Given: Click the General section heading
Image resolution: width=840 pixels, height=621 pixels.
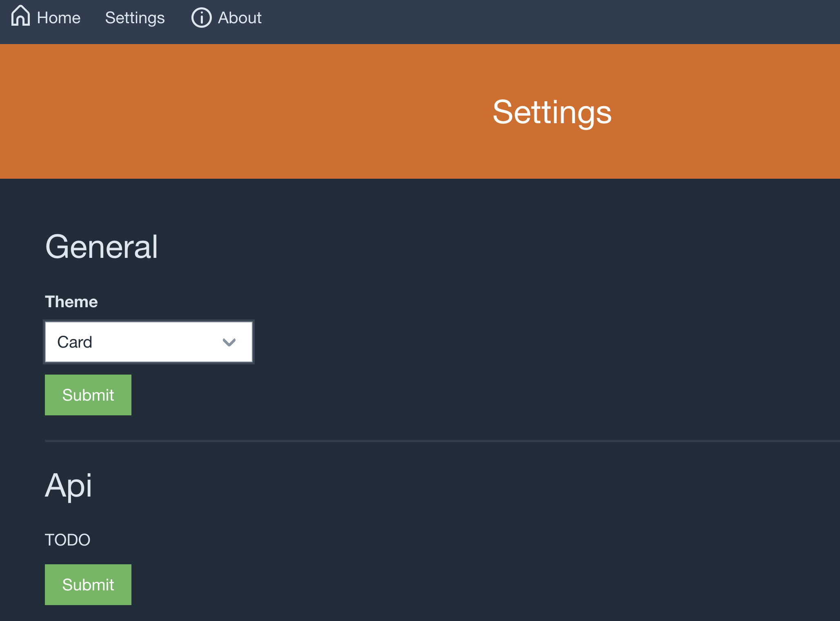Looking at the screenshot, I should pyautogui.click(x=101, y=247).
